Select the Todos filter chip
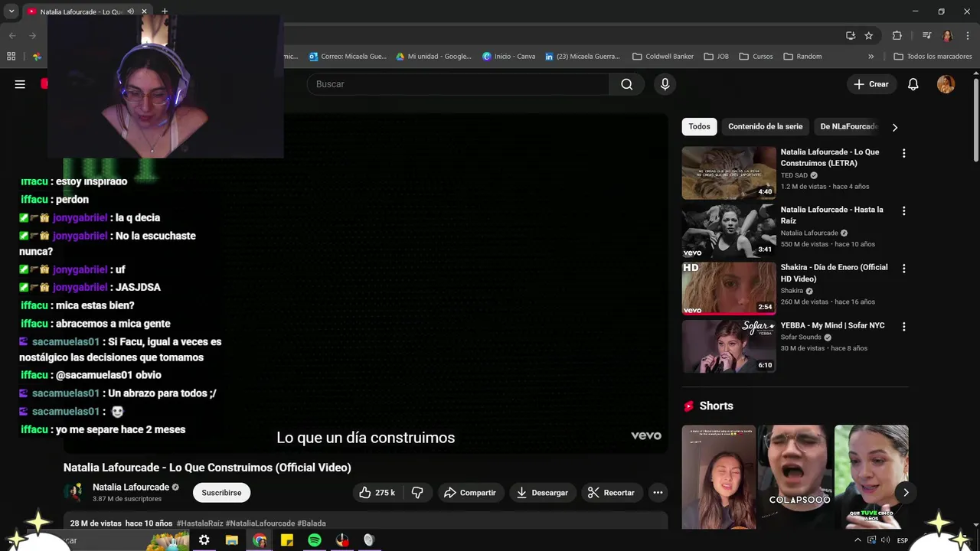 [699, 126]
